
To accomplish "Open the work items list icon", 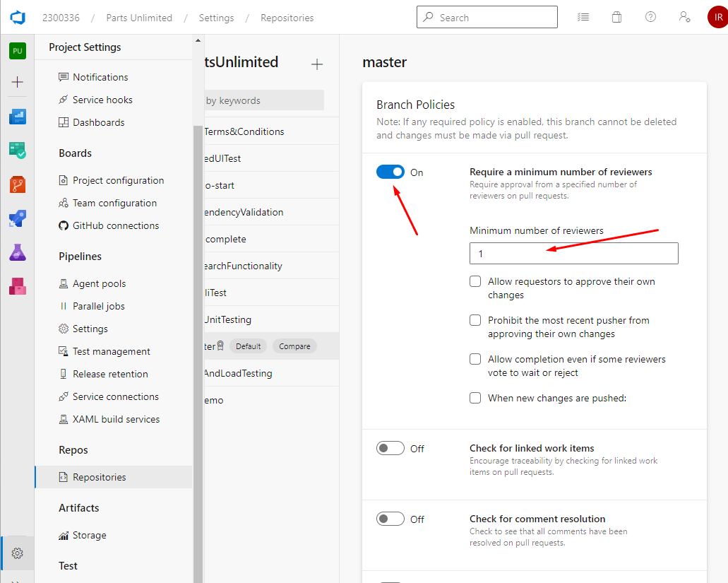I will pyautogui.click(x=583, y=17).
